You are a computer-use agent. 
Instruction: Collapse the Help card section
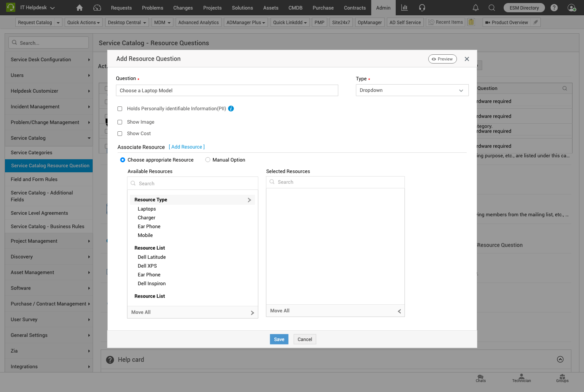(560, 359)
